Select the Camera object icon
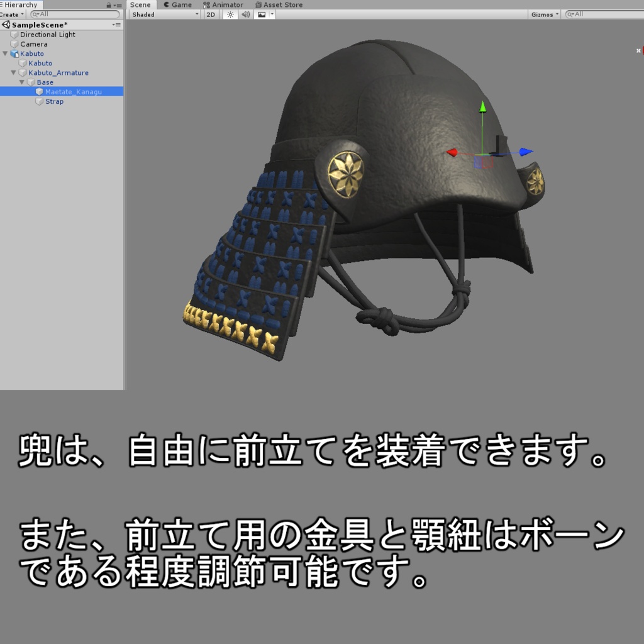Screen dimensions: 644x644 [x=14, y=44]
